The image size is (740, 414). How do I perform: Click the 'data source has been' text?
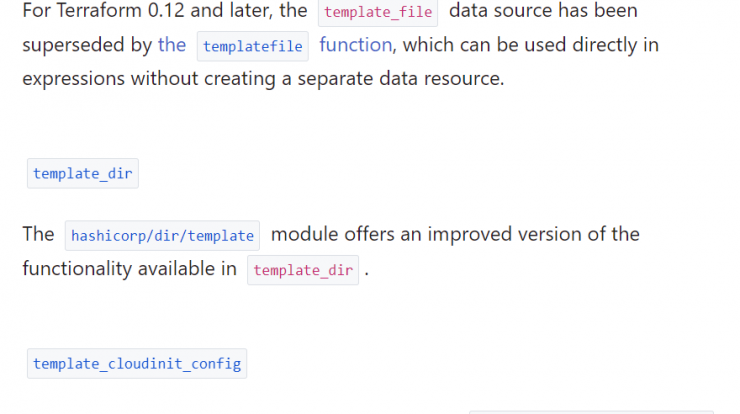tap(543, 10)
